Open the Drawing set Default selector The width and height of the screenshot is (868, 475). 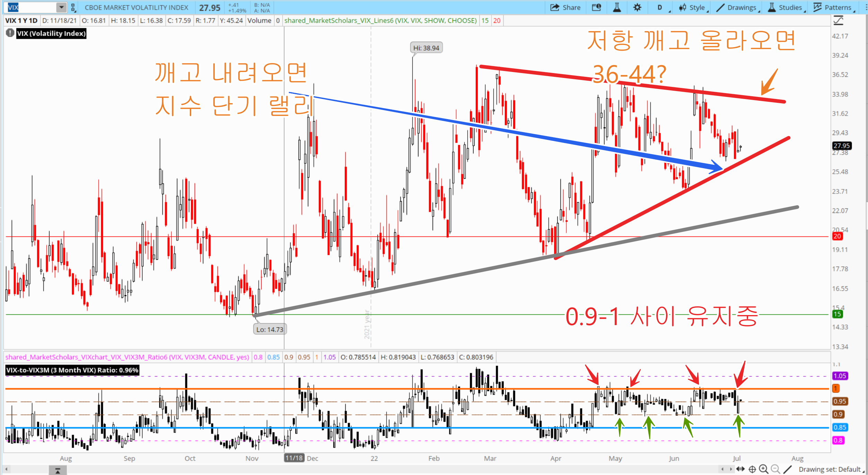tap(830, 469)
